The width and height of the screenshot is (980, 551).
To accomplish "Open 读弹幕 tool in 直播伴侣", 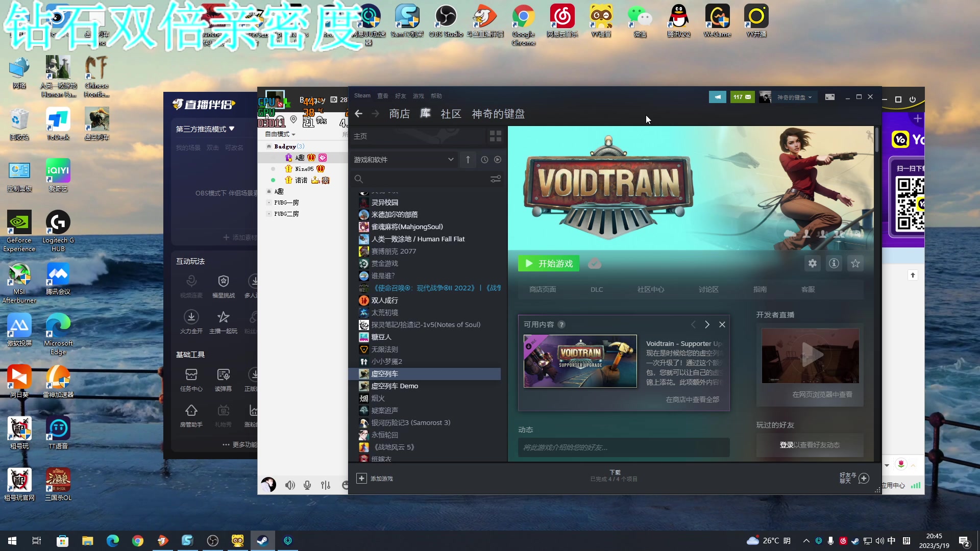I will (x=224, y=380).
